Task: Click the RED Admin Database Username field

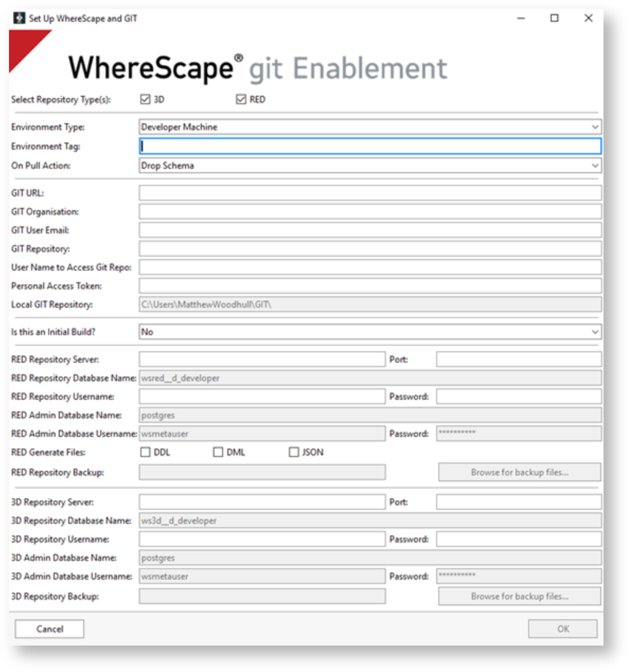Action: pos(262,434)
